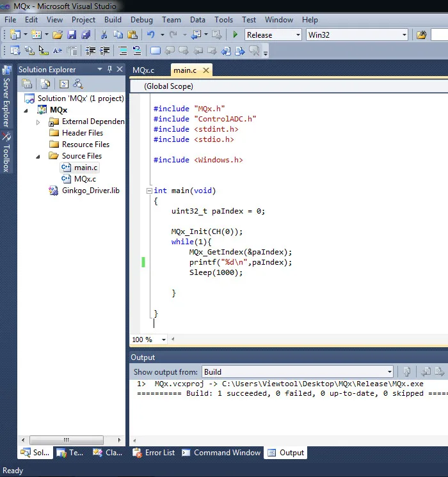448x477 pixels.
Task: Jump to previous bookmark in current document
Action: tap(226, 51)
